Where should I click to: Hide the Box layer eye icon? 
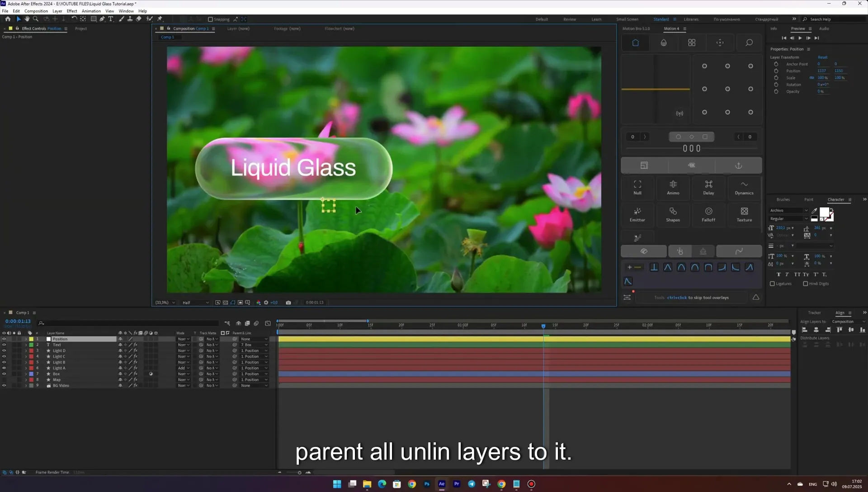[x=4, y=374]
